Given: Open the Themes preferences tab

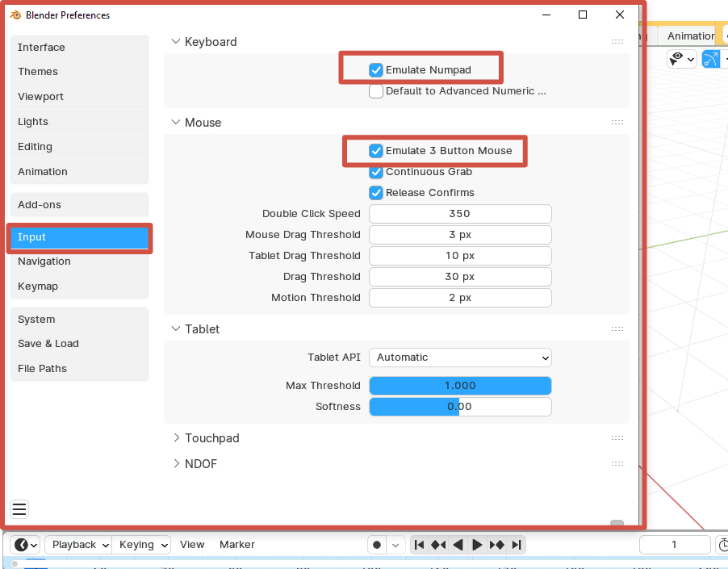Looking at the screenshot, I should pos(79,72).
